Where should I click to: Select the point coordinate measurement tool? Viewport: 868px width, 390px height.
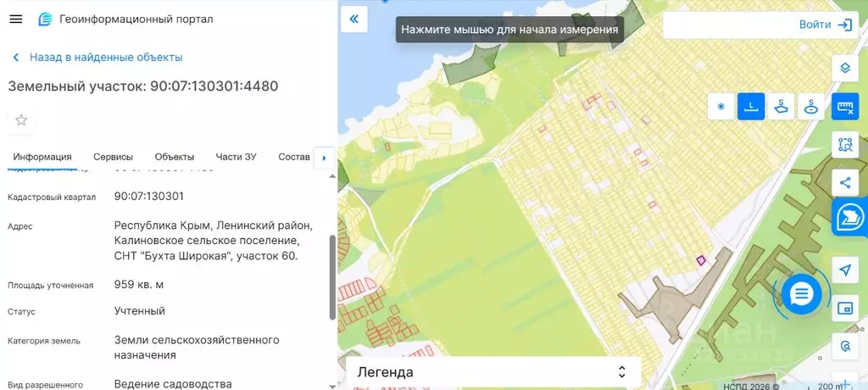point(721,107)
